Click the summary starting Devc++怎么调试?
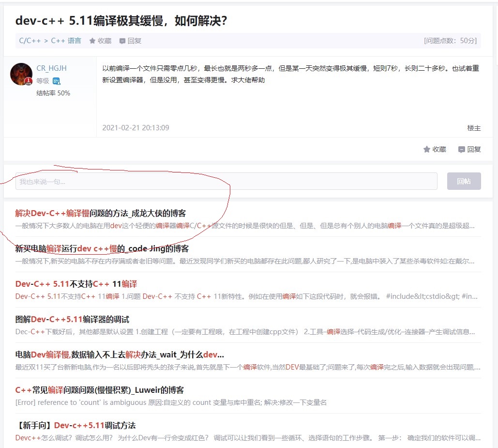This screenshot has width=498, height=448. (248, 438)
